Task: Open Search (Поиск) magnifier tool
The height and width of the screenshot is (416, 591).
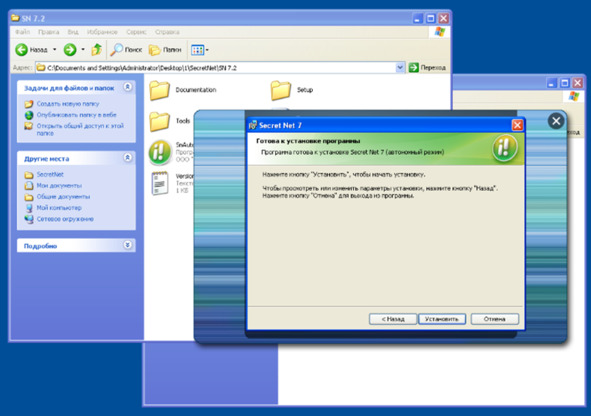Action: 116,50
